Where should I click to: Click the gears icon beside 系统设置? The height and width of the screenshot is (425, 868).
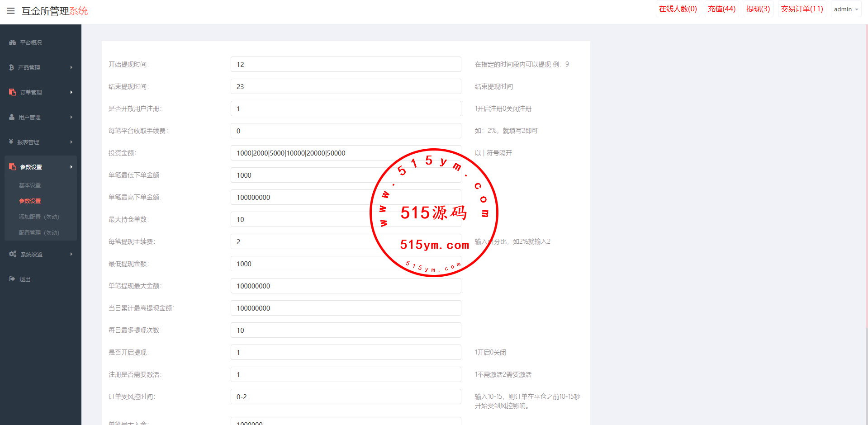tap(13, 254)
